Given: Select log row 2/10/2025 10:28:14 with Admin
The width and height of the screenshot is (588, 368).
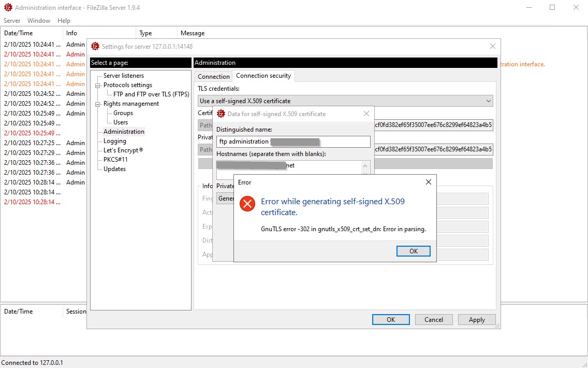Looking at the screenshot, I should (44, 182).
